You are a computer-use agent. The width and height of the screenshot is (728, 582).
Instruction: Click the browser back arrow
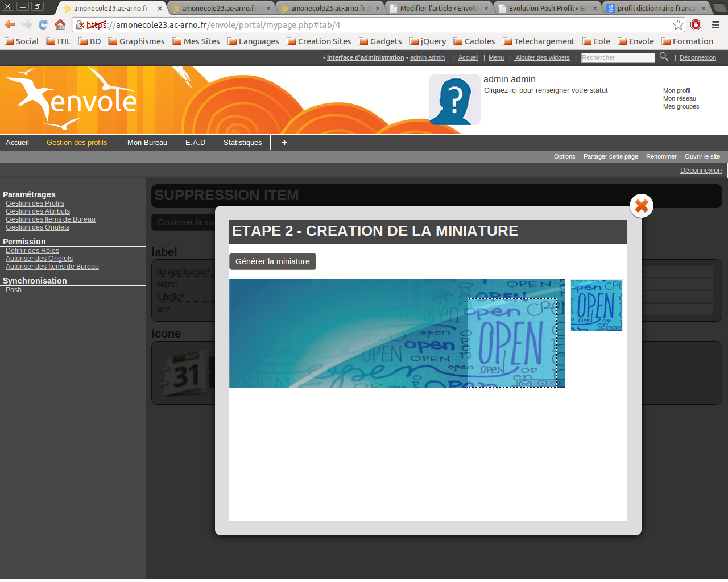coord(10,24)
